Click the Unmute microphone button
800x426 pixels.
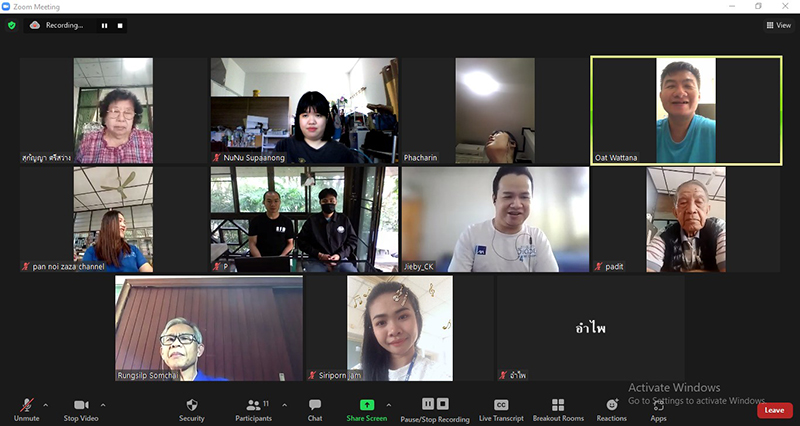[x=27, y=410]
